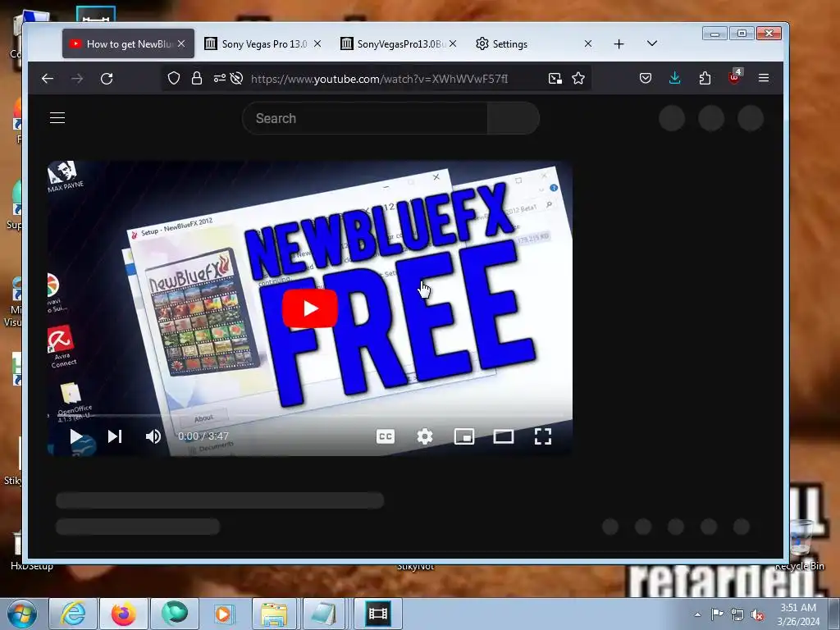This screenshot has width=840, height=630.
Task: Play the video from the control bar
Action: [76, 436]
